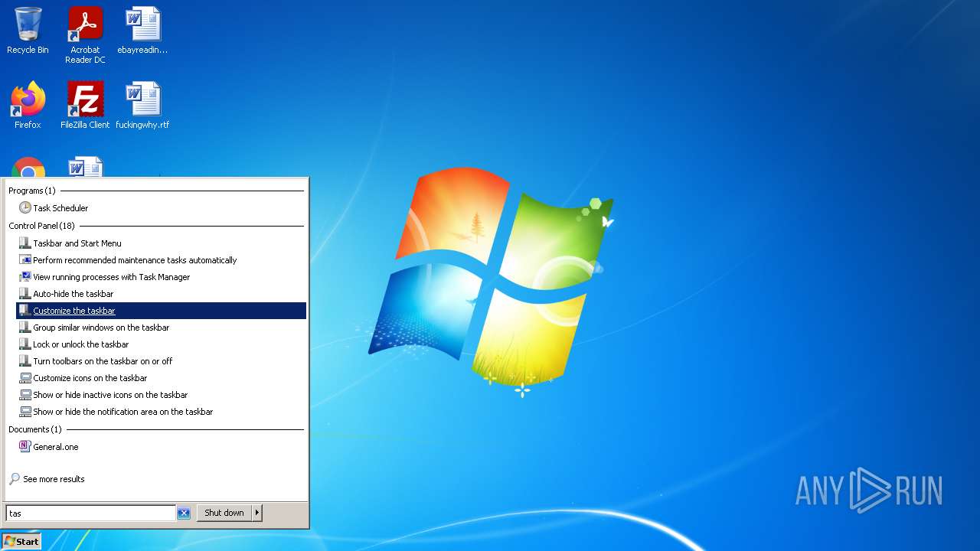This screenshot has width=980, height=551.
Task: Open Turn toolbars on the taskbar on or off
Action: pos(161,361)
